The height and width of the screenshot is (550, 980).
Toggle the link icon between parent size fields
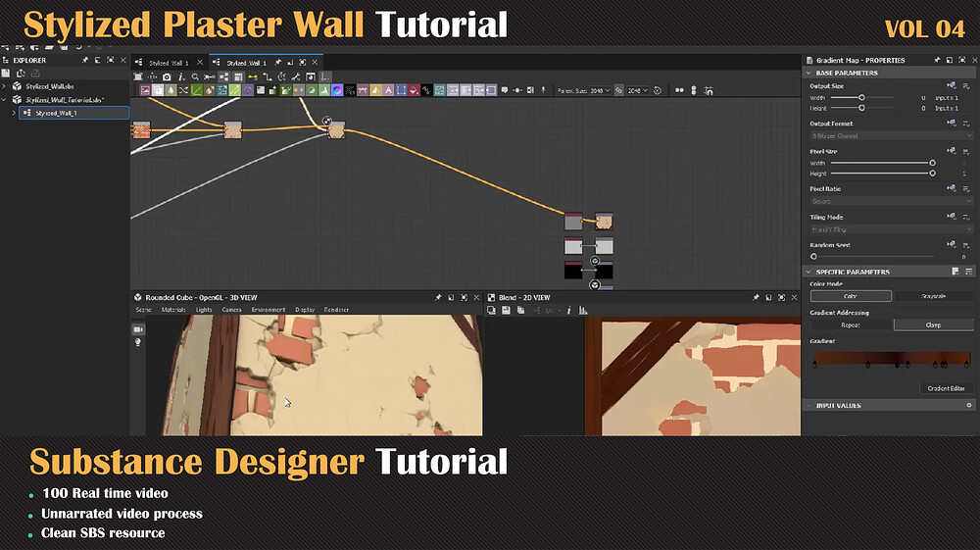click(x=618, y=90)
